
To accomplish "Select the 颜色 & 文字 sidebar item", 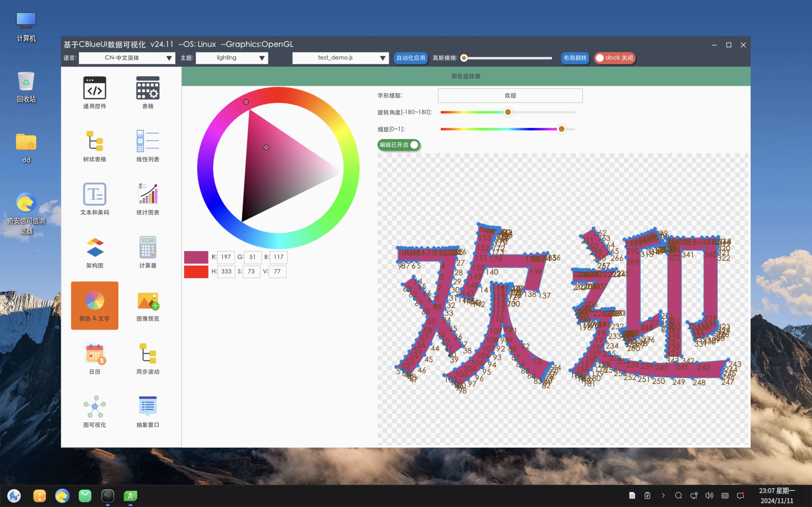I will pyautogui.click(x=95, y=305).
